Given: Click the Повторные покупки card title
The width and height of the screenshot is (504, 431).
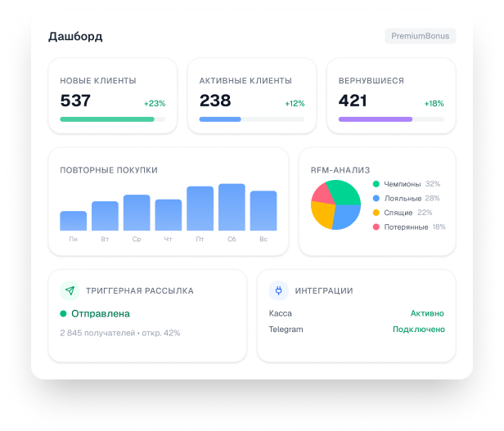Looking at the screenshot, I should click(x=109, y=170).
